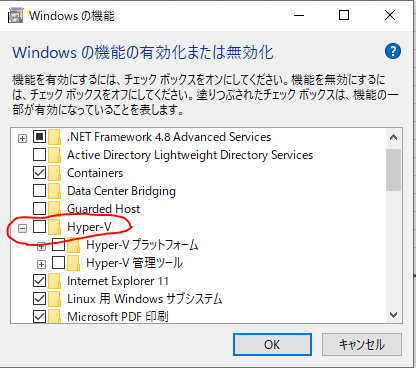
Task: Collapse the Hyper-V tree node
Action: coord(22,228)
